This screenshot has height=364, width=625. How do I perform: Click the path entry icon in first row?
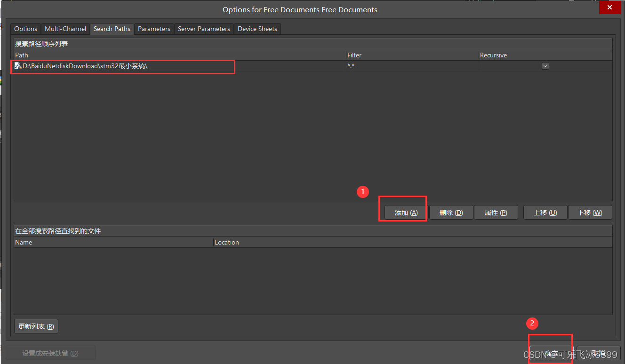tap(18, 66)
